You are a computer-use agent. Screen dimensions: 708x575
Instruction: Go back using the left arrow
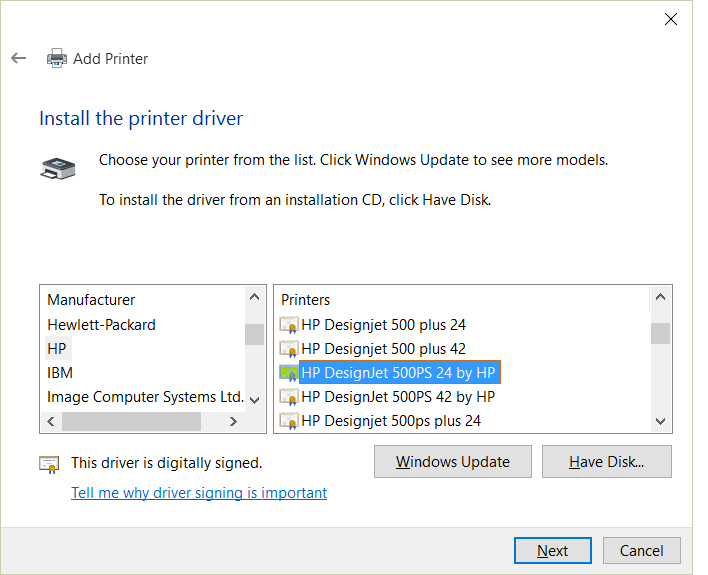coord(19,58)
